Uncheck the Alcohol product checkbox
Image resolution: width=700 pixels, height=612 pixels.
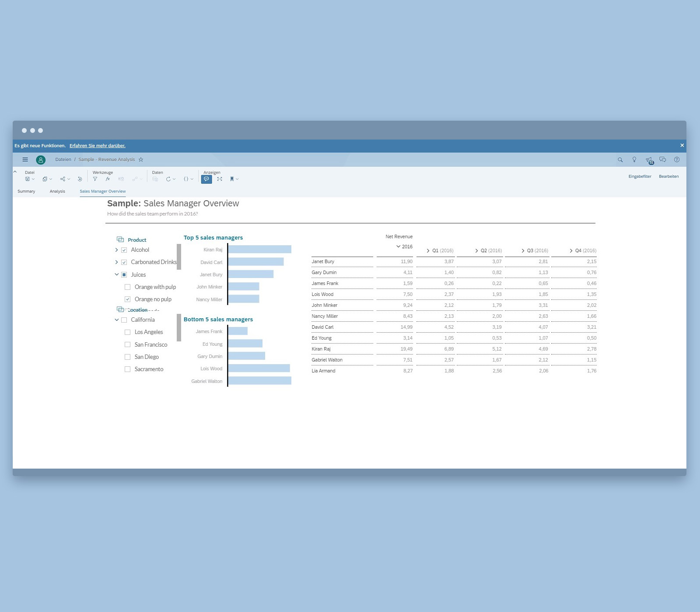124,250
